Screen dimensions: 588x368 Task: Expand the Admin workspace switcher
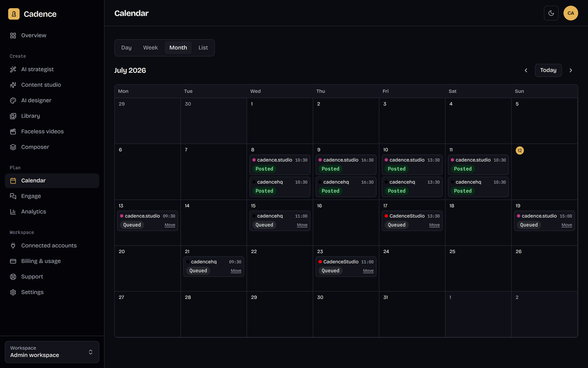[x=52, y=352]
